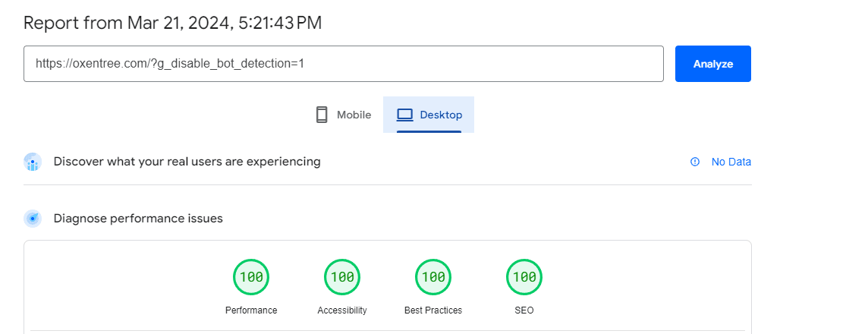
Task: Click the real users experience icon
Action: 33,162
